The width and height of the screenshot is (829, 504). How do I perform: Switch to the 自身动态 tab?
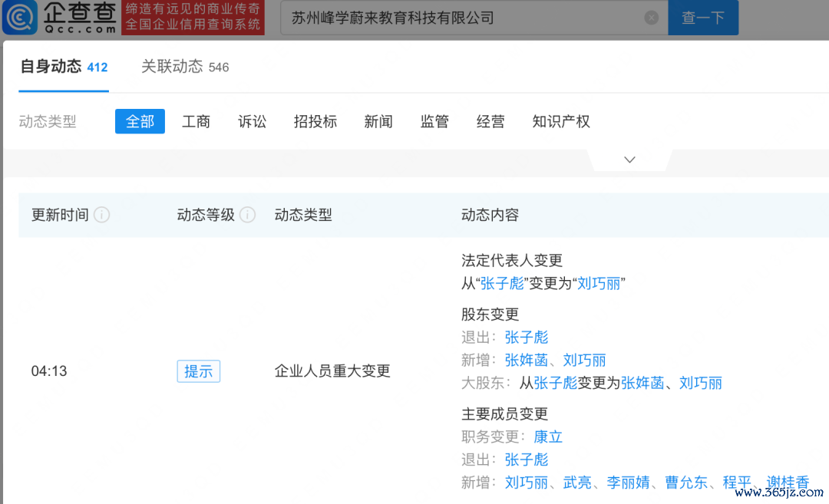[x=64, y=67]
